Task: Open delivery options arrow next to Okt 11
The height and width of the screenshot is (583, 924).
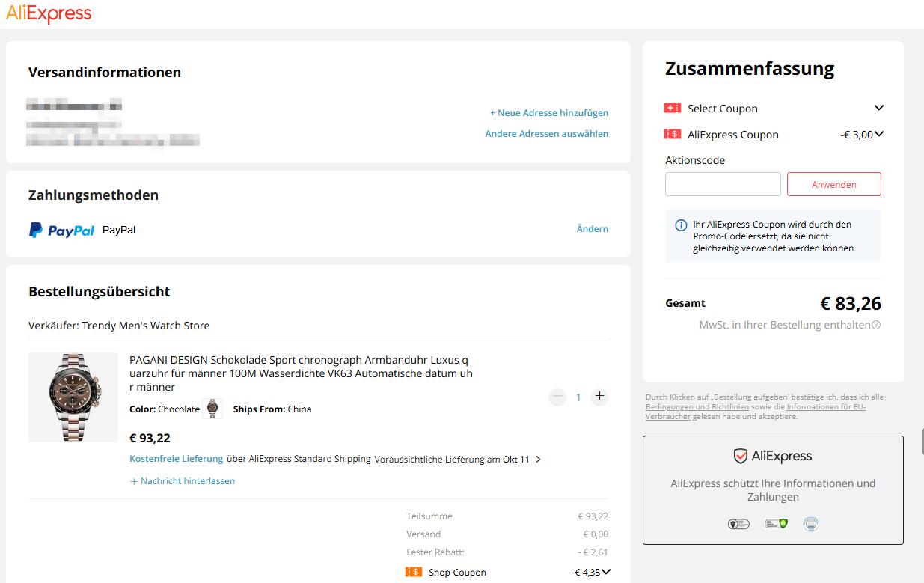Action: point(538,460)
